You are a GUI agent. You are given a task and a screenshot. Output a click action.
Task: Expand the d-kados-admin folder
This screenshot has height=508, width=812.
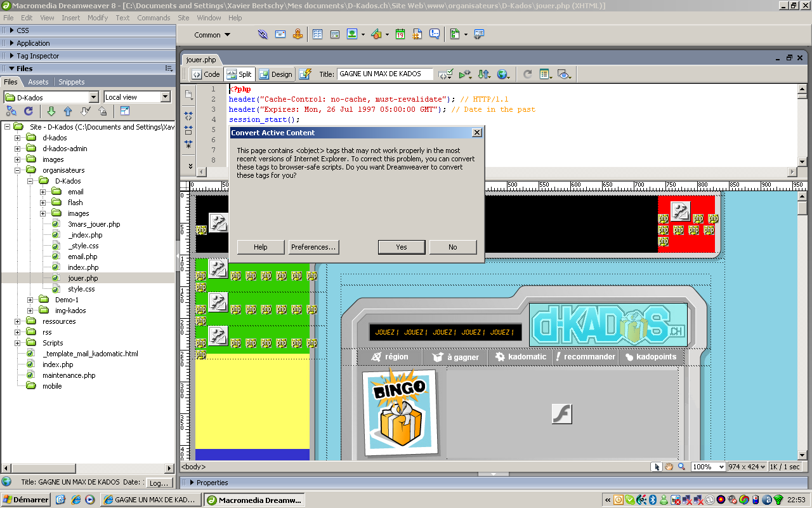[18, 149]
